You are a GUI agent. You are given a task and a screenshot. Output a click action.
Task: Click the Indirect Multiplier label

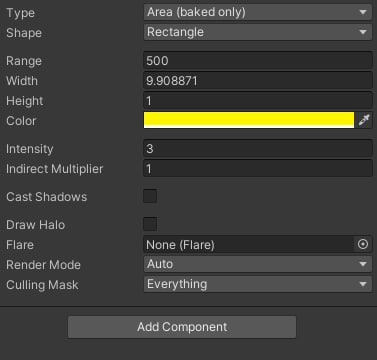[x=55, y=169]
